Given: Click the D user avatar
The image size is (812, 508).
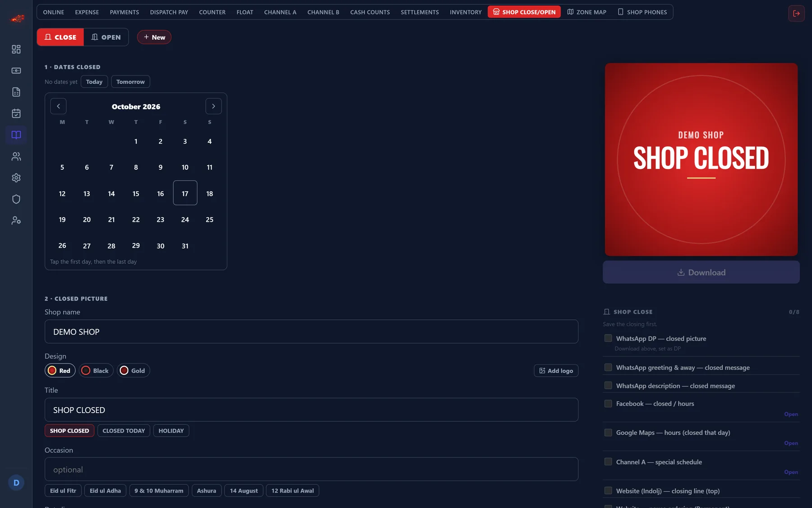Looking at the screenshot, I should click(16, 483).
